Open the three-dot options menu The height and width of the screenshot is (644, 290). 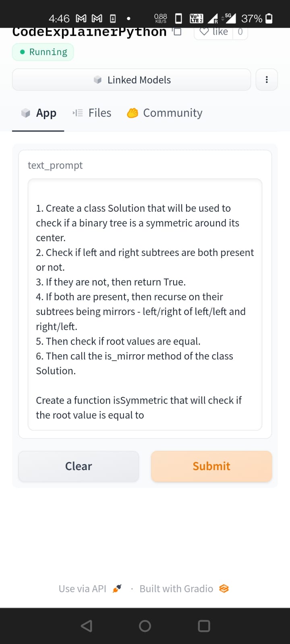click(267, 80)
